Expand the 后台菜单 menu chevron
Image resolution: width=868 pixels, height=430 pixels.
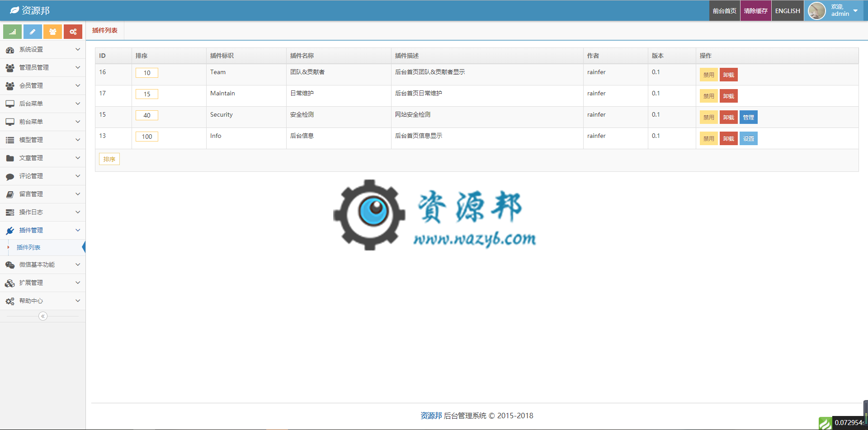78,104
